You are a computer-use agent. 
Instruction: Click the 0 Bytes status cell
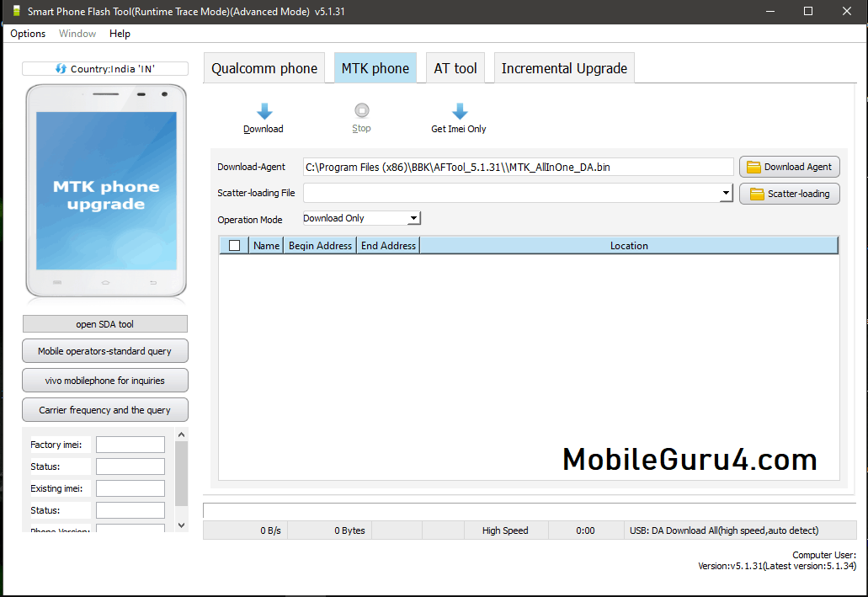tap(330, 530)
